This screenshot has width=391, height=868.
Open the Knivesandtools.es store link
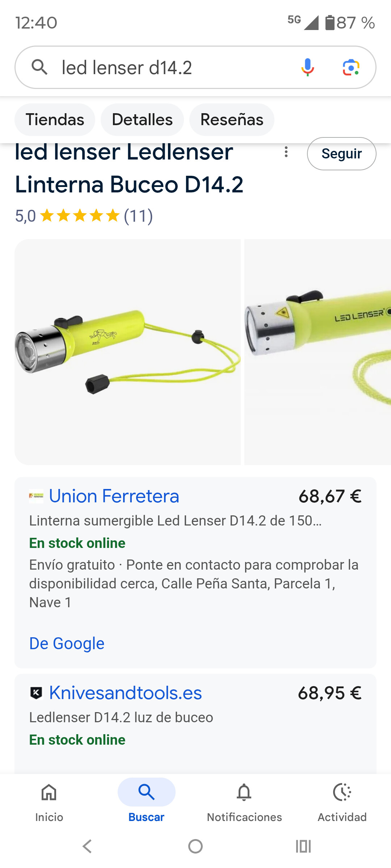[x=125, y=693]
